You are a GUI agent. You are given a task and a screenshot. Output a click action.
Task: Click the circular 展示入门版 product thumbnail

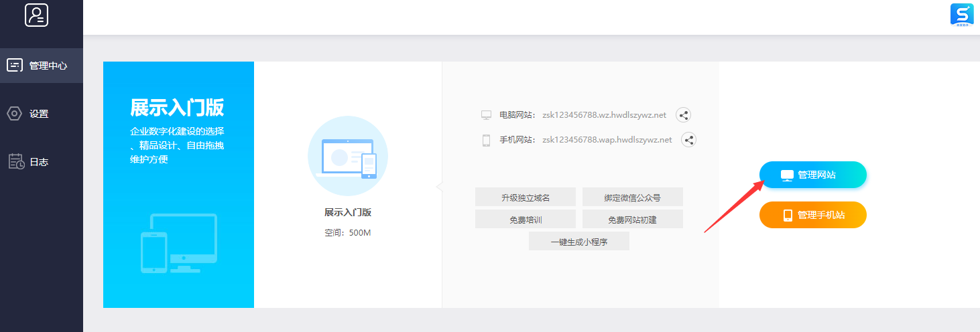click(x=347, y=156)
